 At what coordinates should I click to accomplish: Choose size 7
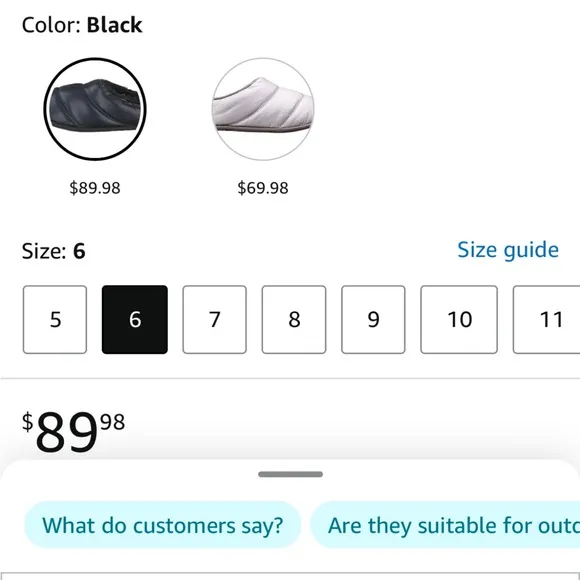[215, 320]
